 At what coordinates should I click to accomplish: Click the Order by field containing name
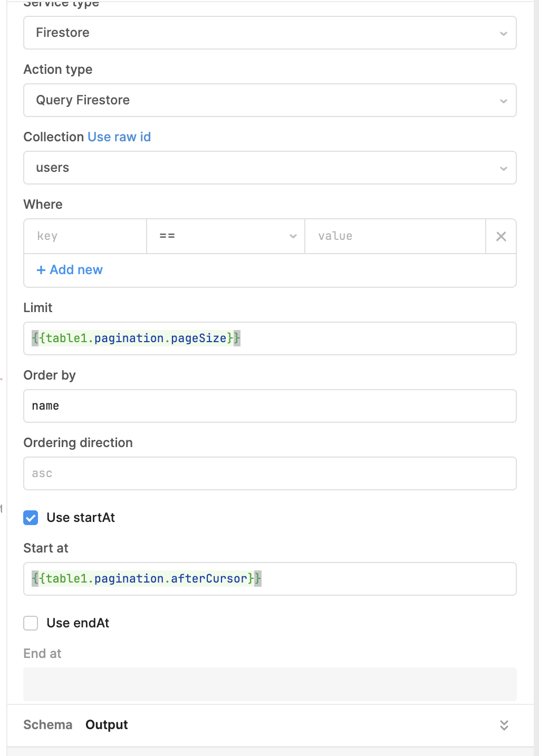tap(270, 406)
